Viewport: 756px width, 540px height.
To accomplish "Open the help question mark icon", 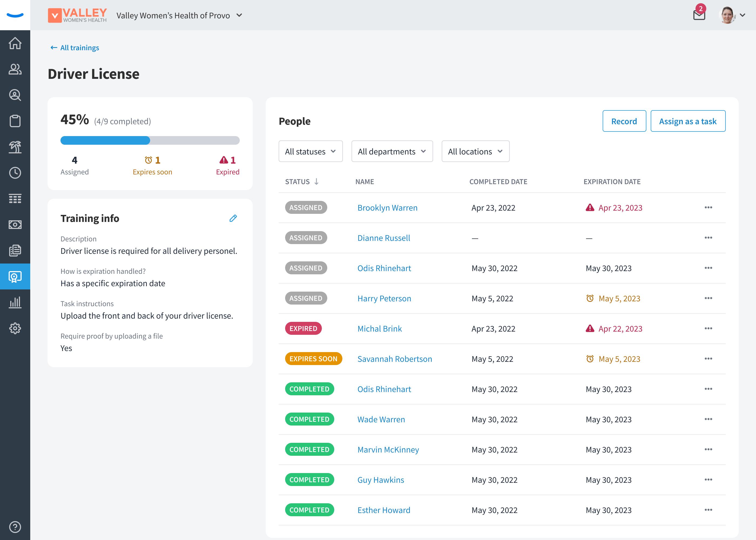I will [x=15, y=527].
